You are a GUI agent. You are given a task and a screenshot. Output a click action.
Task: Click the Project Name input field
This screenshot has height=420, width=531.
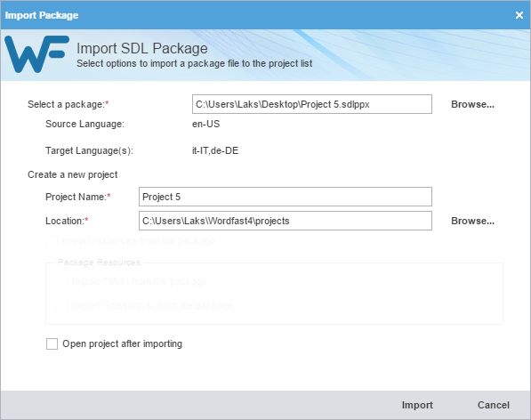(x=286, y=197)
